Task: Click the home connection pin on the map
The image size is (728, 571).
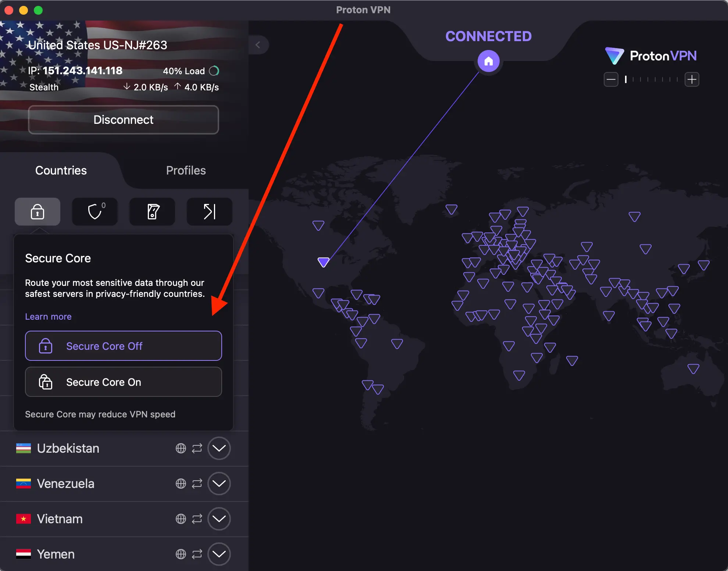Action: click(489, 61)
